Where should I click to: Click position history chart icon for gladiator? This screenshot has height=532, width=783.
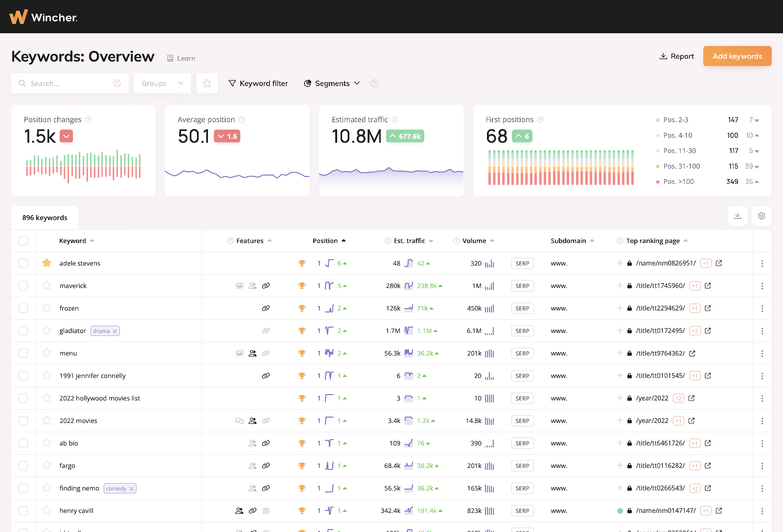[x=329, y=331]
